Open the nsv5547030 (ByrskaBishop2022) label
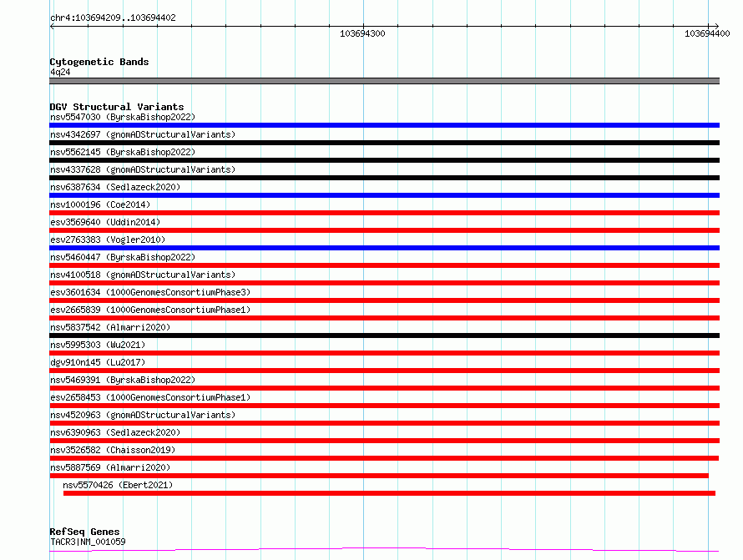This screenshot has height=560, width=743. click(x=123, y=117)
